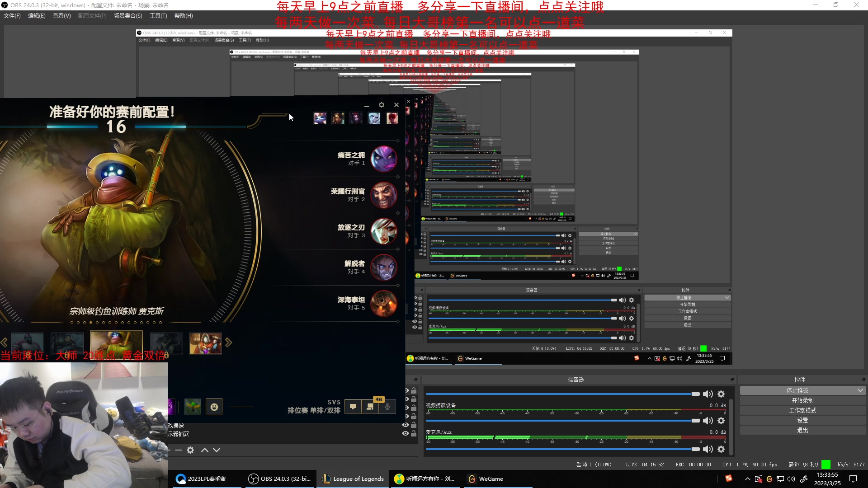Screen dimensions: 868x488
Task: Move the selected OBS source up
Action: 205,450
